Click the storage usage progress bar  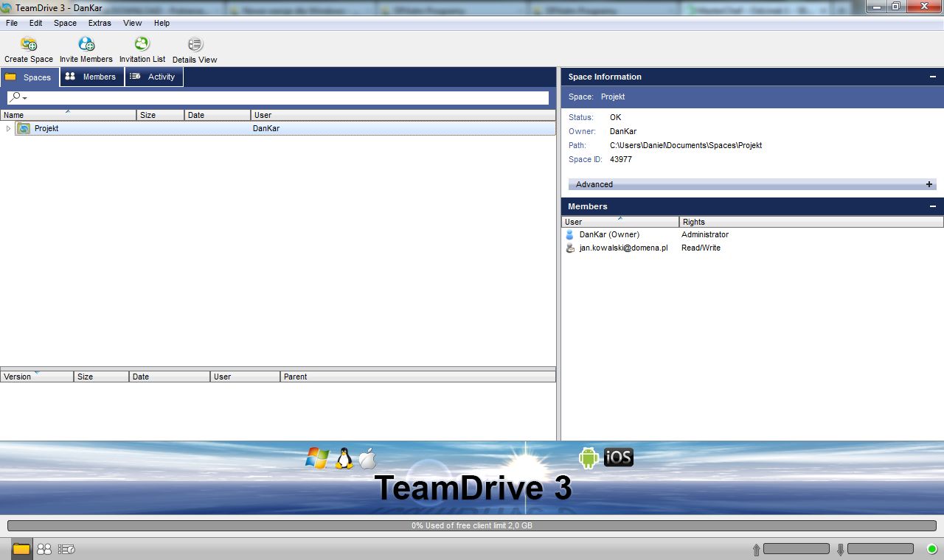pyautogui.click(x=472, y=525)
